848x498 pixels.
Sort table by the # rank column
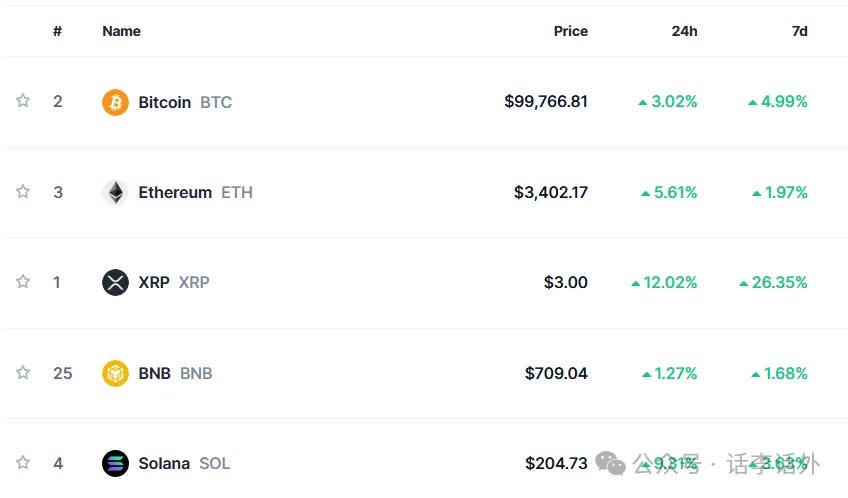tap(57, 31)
